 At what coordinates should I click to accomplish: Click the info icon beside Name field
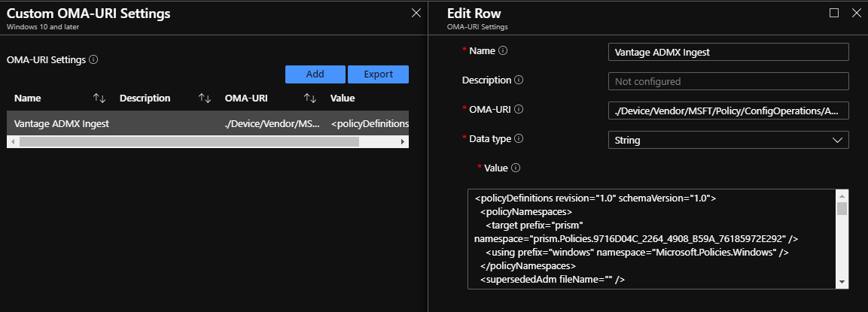click(503, 51)
